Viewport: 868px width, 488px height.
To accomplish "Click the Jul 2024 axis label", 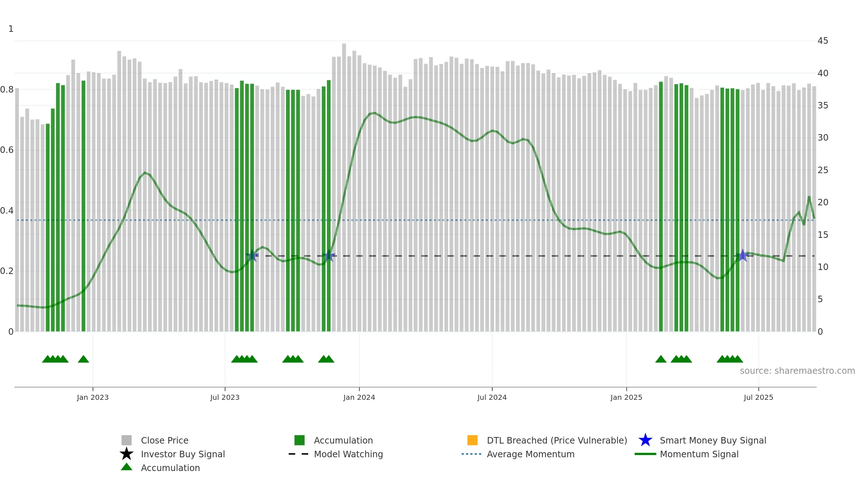I will tap(492, 397).
